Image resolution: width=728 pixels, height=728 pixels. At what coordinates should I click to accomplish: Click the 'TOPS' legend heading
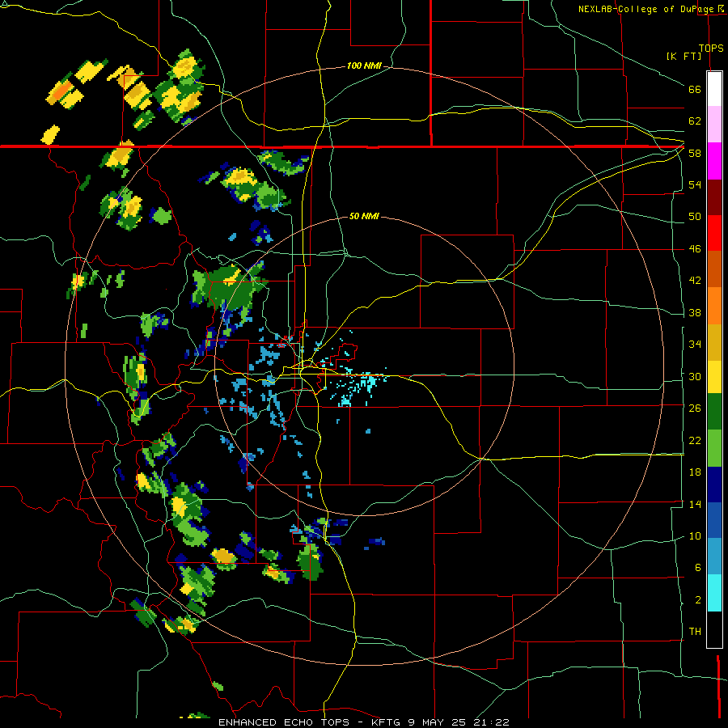point(711,48)
